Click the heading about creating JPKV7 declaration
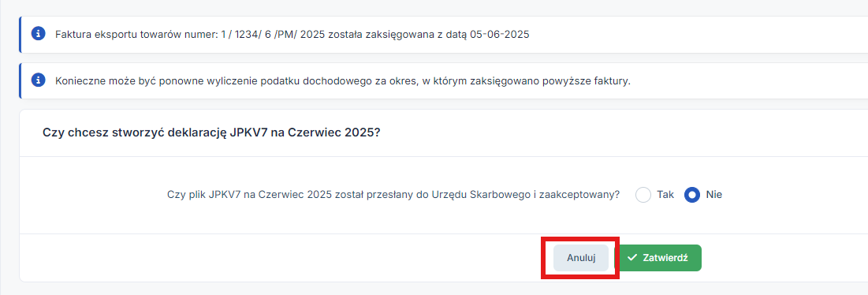This screenshot has height=295, width=868. click(x=211, y=133)
